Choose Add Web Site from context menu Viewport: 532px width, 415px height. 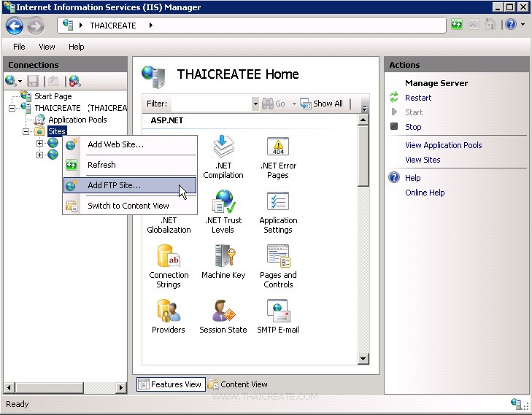pyautogui.click(x=115, y=144)
